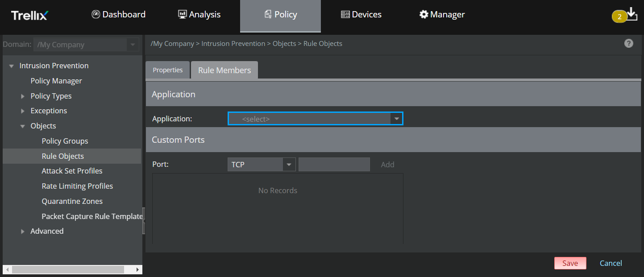The height and width of the screenshot is (277, 644).
Task: Click the sidebar scrollbar left arrow
Action: [7, 269]
